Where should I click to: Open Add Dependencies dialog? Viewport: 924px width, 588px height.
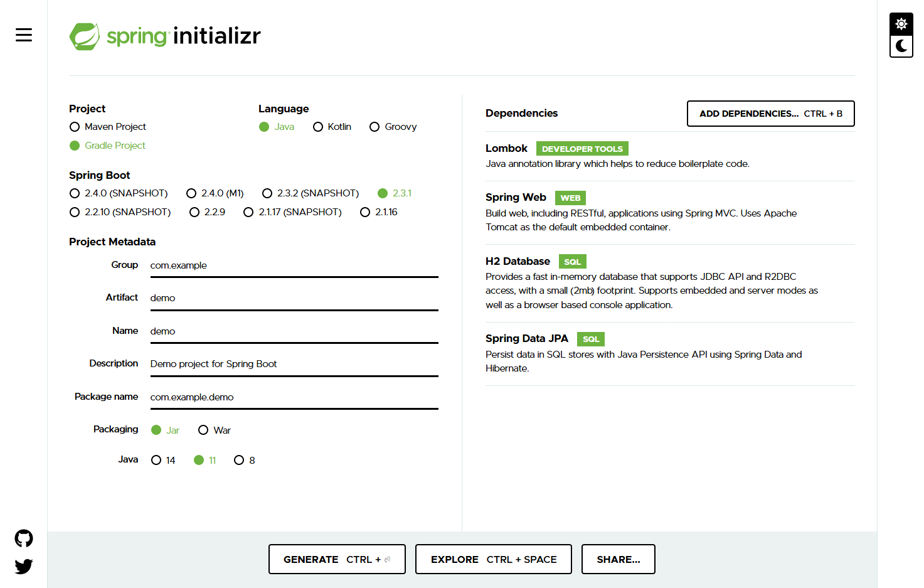[x=771, y=114]
